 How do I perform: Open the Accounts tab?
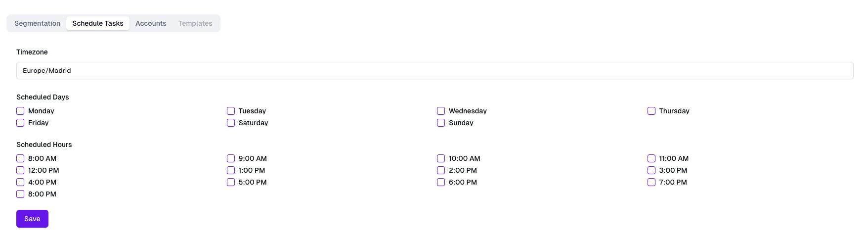pyautogui.click(x=151, y=23)
